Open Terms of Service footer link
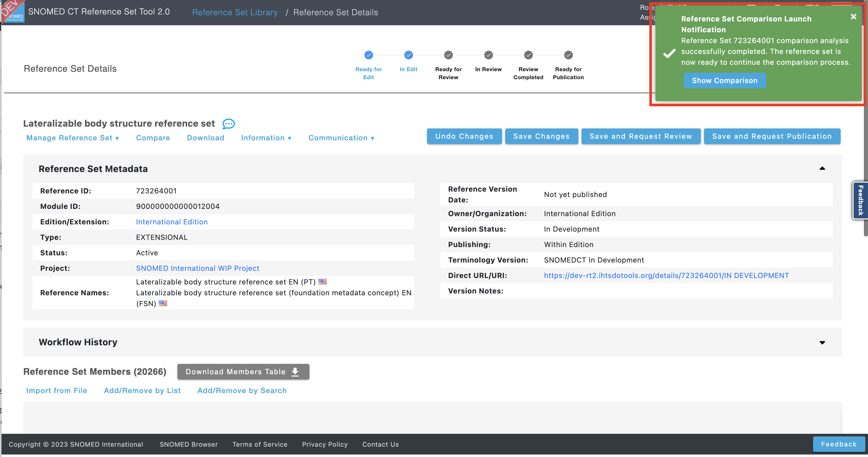This screenshot has width=868, height=457. [x=260, y=444]
